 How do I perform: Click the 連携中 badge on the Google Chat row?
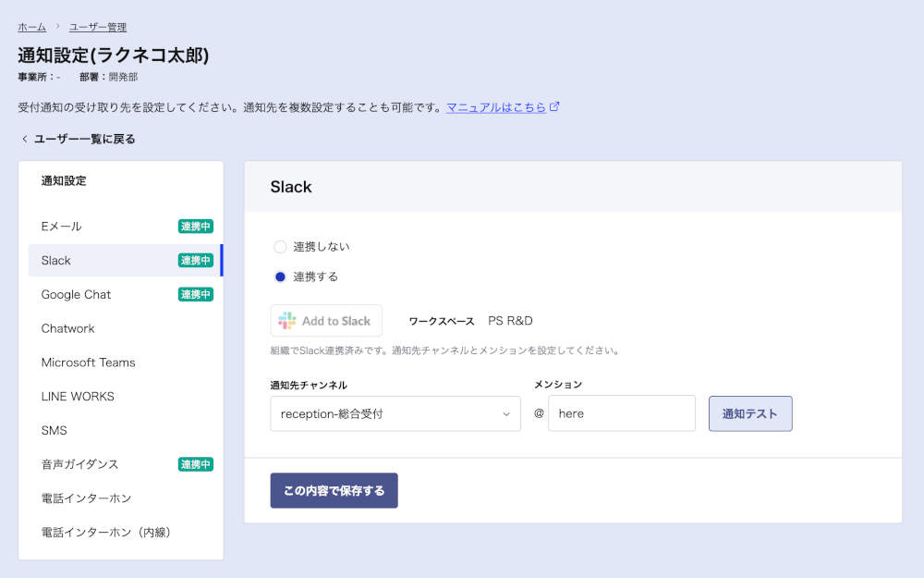pos(196,294)
